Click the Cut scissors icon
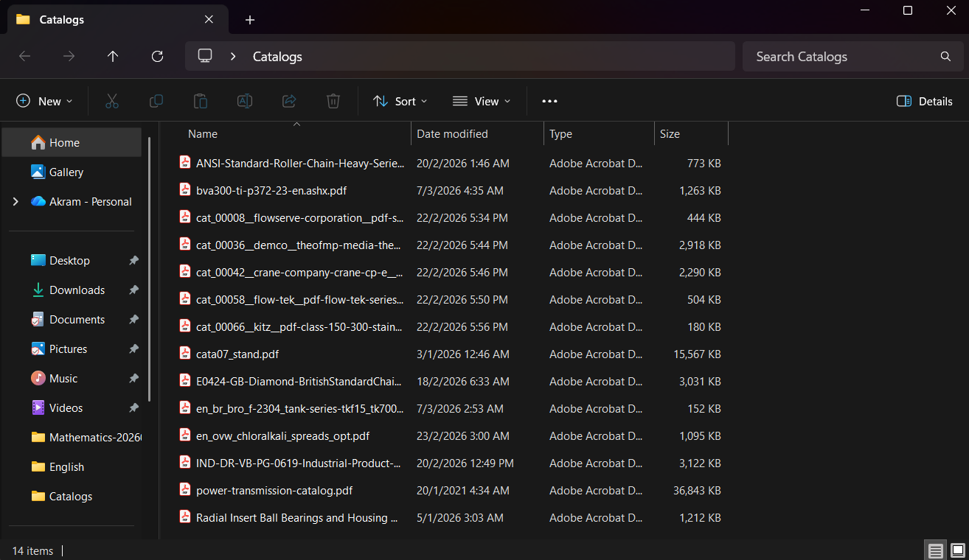 point(112,101)
